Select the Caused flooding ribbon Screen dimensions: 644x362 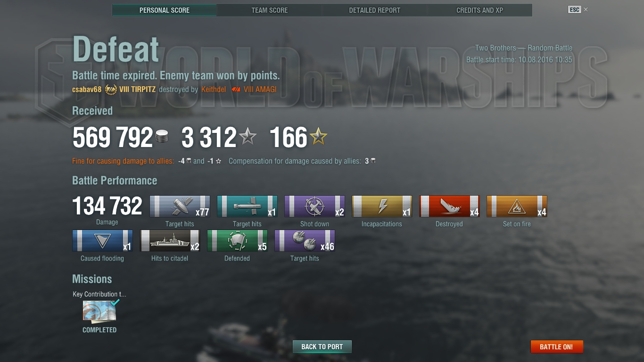(x=102, y=241)
